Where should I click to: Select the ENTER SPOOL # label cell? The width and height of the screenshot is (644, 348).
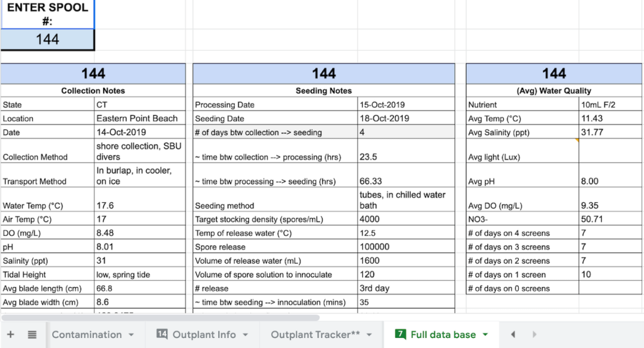(47, 14)
